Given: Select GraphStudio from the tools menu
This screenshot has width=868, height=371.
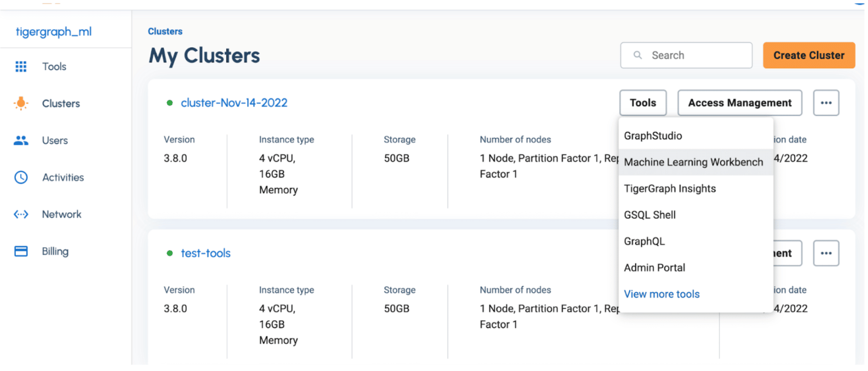Looking at the screenshot, I should click(696, 136).
